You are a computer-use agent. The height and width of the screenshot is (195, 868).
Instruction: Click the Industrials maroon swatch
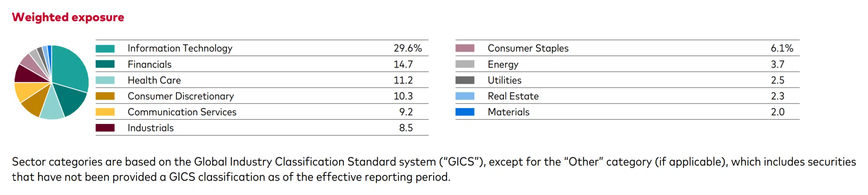[105, 128]
